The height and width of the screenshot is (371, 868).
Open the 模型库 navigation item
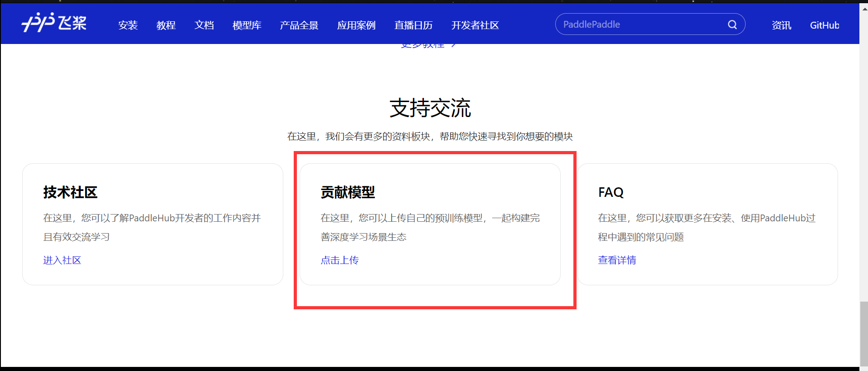point(247,25)
